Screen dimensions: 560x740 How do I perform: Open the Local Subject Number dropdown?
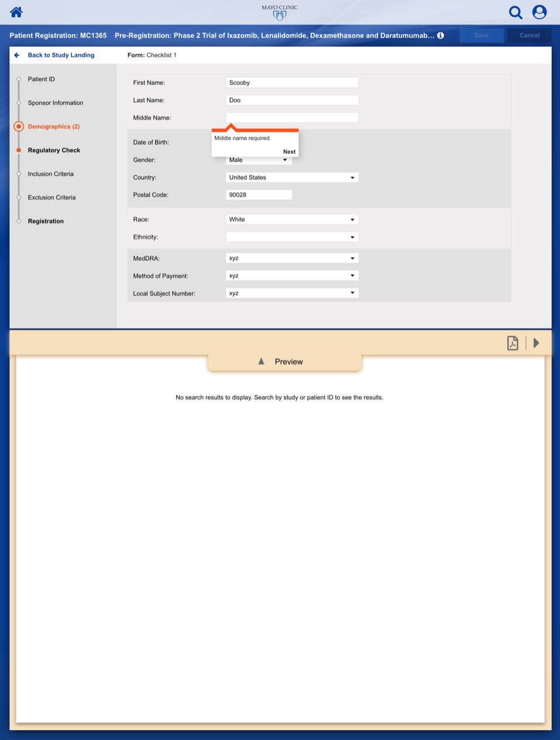[x=292, y=293]
